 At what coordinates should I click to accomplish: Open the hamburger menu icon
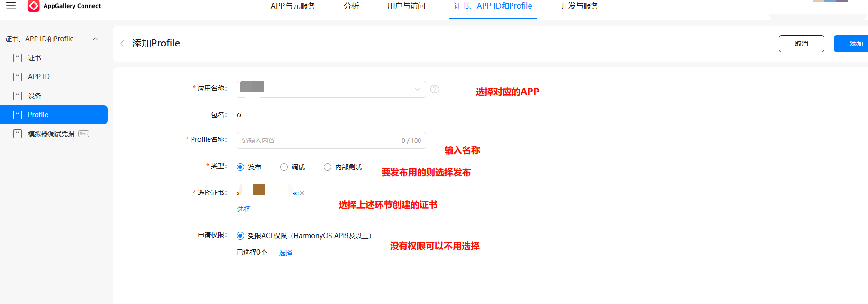(x=11, y=6)
